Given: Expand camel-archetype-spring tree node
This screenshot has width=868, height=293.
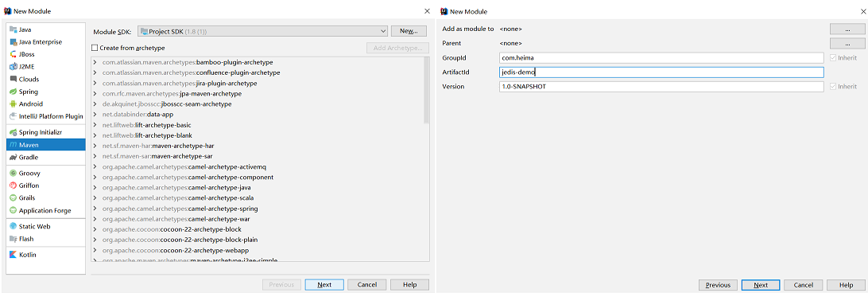Looking at the screenshot, I should 95,209.
